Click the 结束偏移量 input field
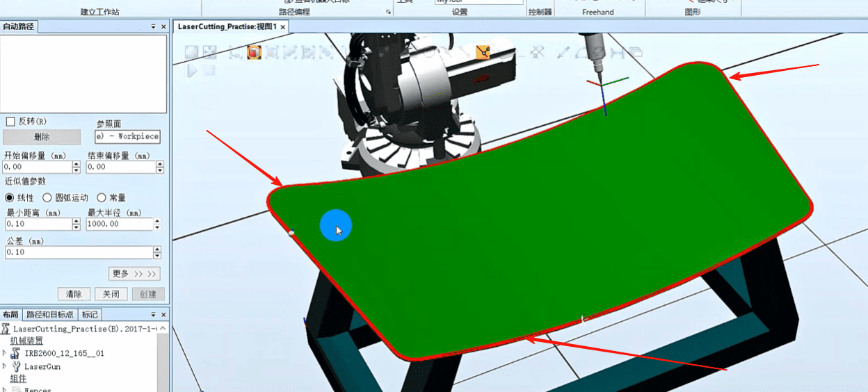This screenshot has height=392, width=868. [x=121, y=168]
